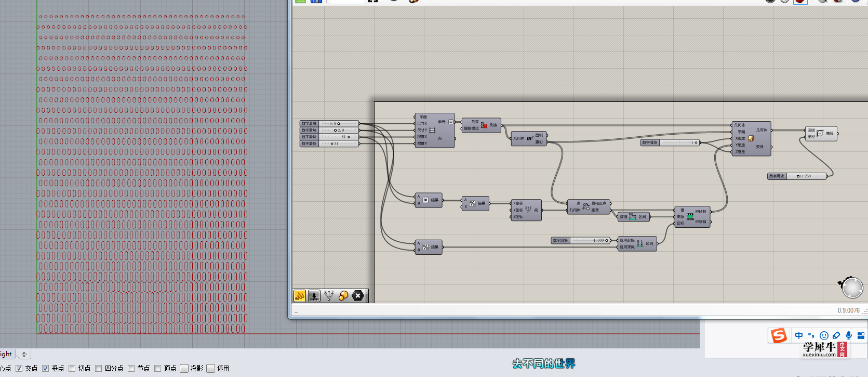Toggle the 交点 intersection osnap checkbox

(x=19, y=368)
